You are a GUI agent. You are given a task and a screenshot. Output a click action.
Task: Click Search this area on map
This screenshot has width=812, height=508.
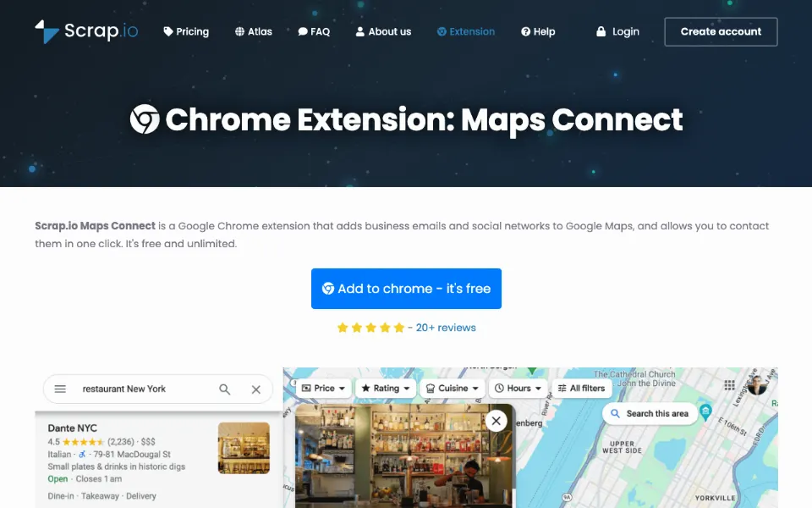click(650, 414)
